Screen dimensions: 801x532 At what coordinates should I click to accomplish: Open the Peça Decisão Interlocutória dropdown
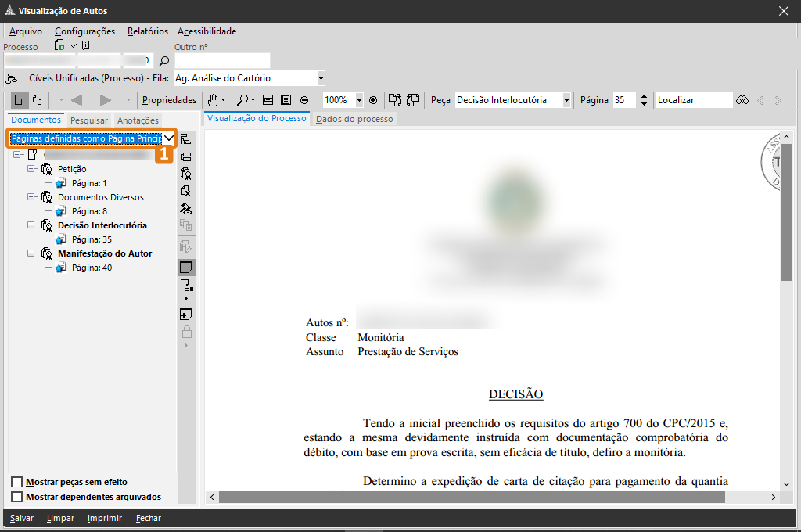(566, 100)
